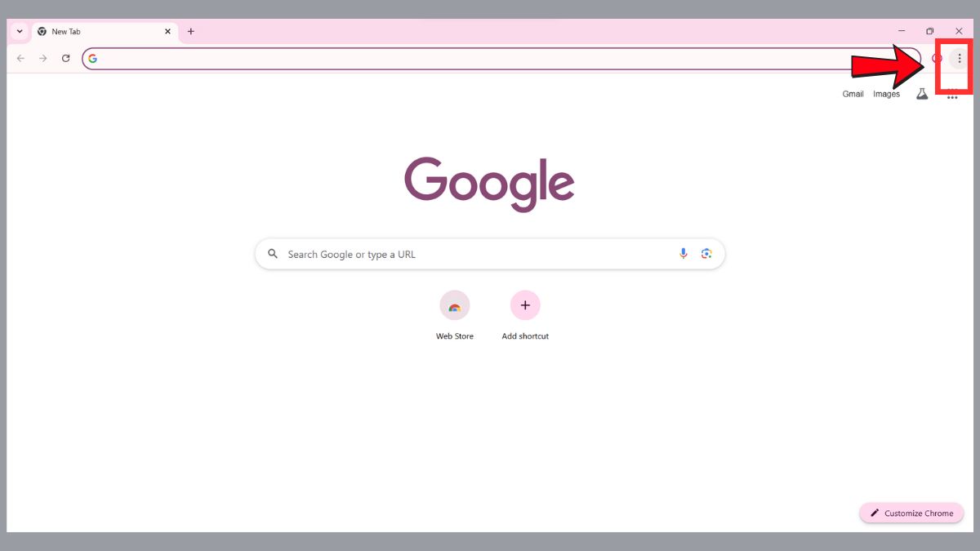Click the Add shortcut button
The image size is (980, 551).
pyautogui.click(x=525, y=316)
